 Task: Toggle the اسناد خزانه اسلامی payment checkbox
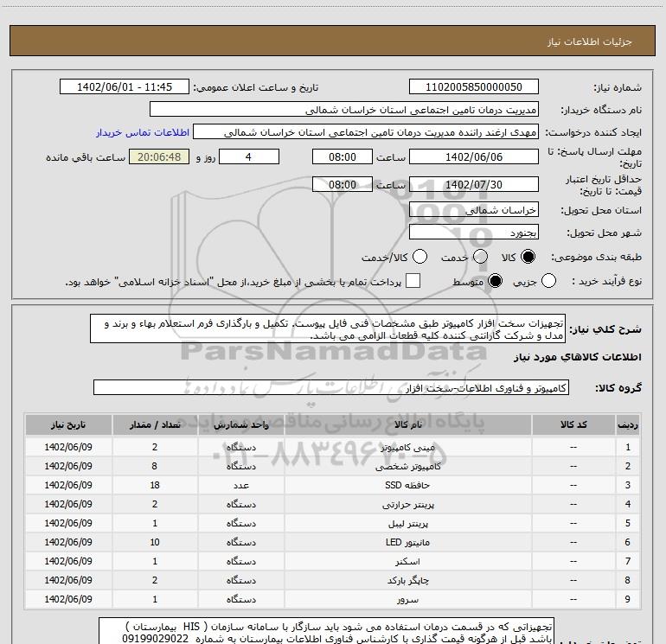click(413, 281)
